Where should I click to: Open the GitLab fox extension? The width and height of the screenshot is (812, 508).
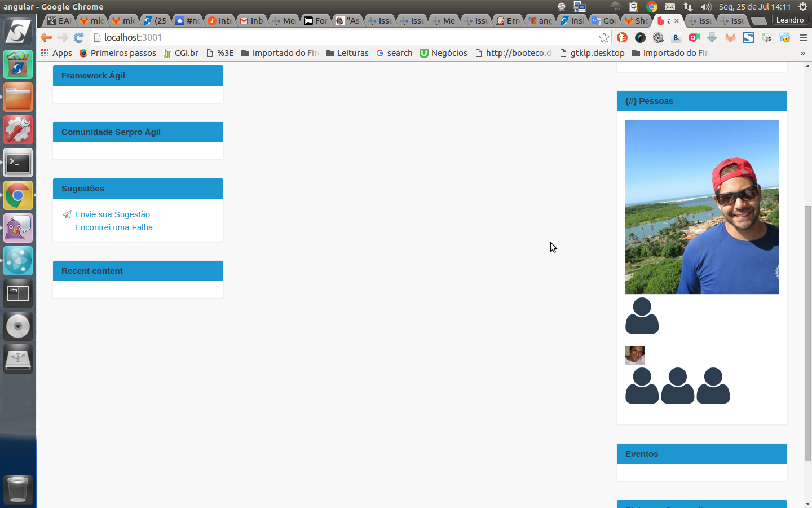pos(730,37)
